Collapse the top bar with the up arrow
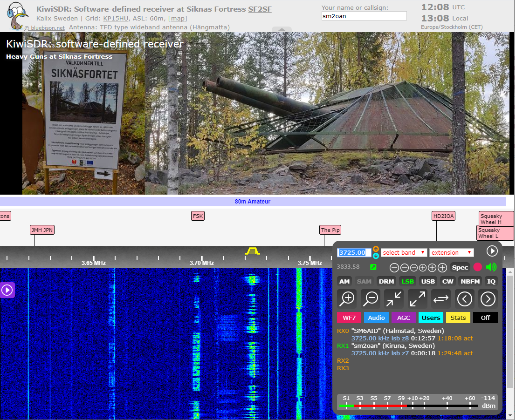Image resolution: width=516 pixels, height=420 pixels. coord(282,30)
